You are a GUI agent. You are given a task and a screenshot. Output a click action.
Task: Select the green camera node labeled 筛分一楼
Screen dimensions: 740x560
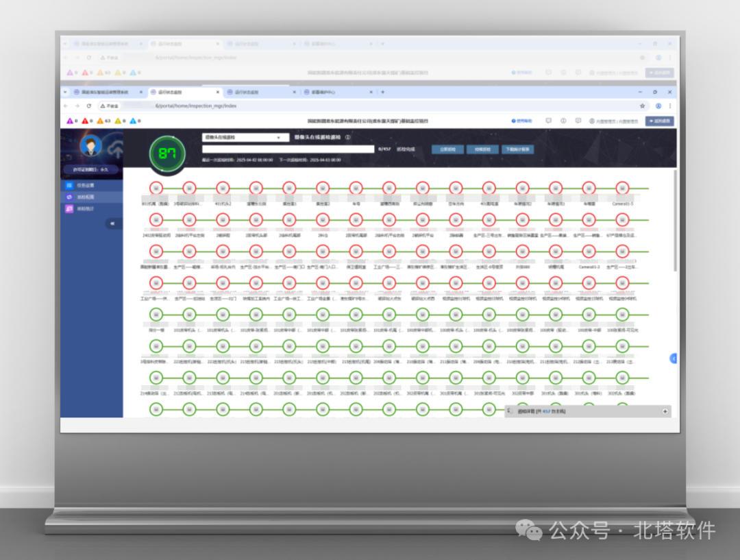coord(156,315)
